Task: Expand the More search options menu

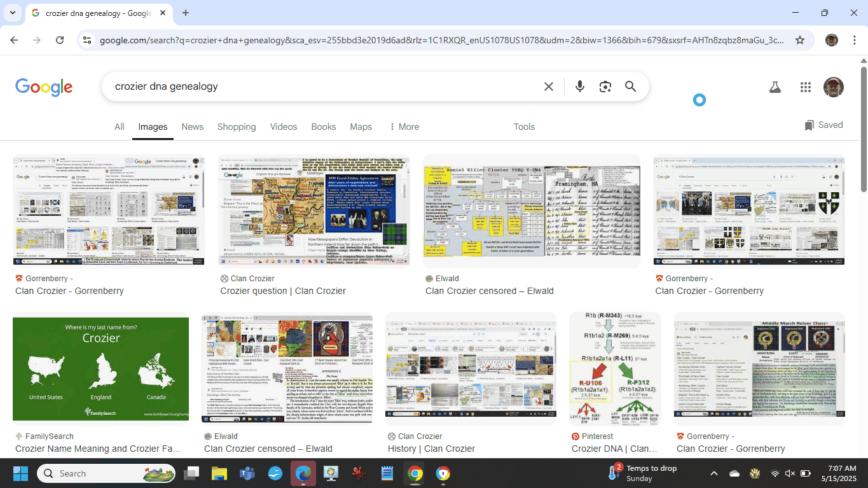Action: click(x=404, y=127)
